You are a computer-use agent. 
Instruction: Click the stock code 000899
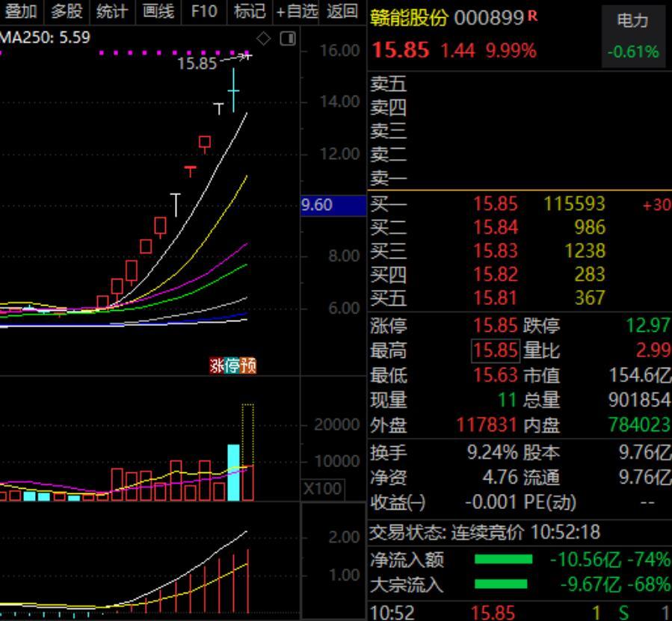tap(489, 18)
